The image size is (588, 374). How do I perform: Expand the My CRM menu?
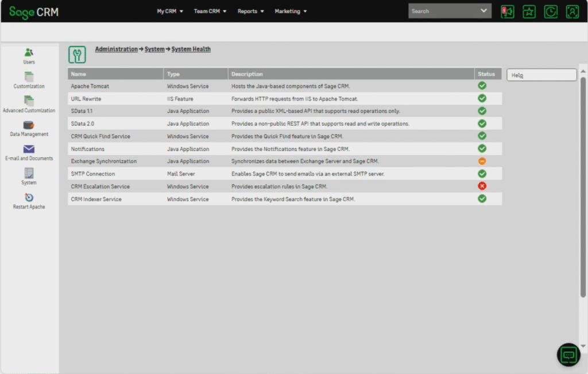(170, 11)
